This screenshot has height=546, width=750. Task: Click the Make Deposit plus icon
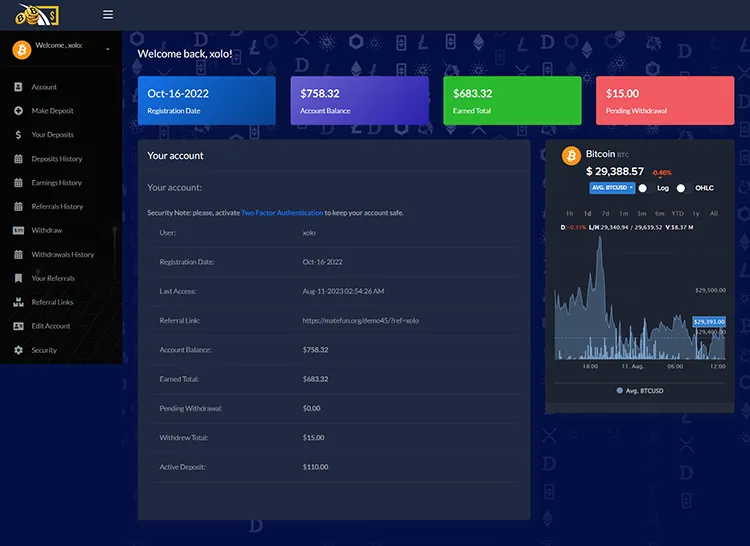click(x=18, y=110)
